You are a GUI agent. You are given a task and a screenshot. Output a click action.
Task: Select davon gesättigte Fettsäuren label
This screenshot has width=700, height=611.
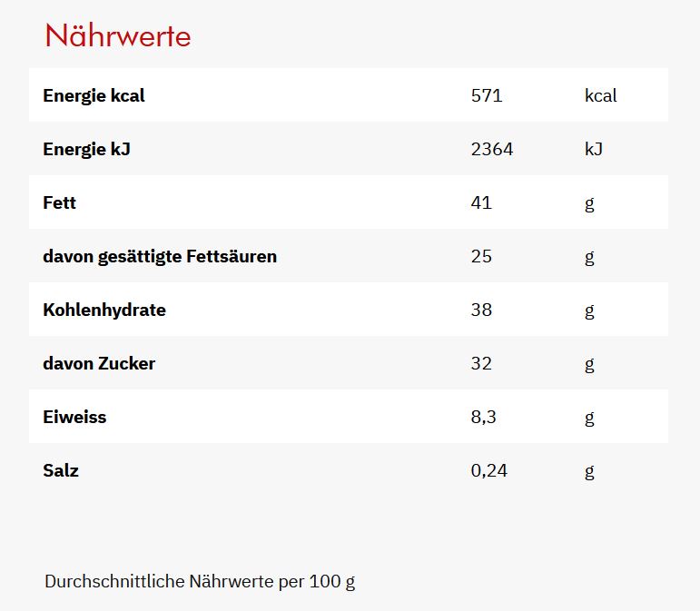[160, 256]
